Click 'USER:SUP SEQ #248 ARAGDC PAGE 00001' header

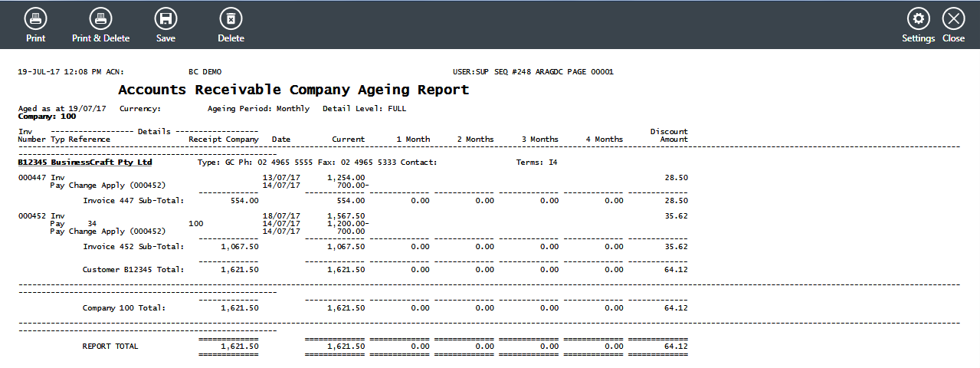click(533, 72)
